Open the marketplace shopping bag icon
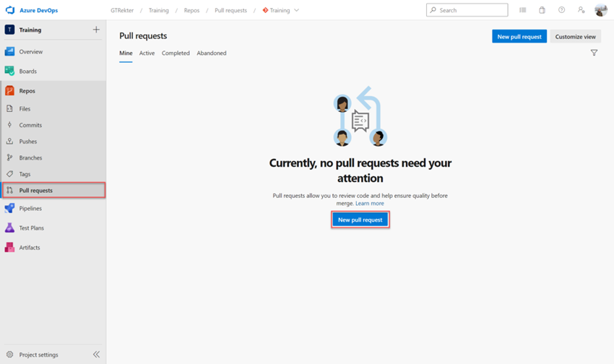The height and width of the screenshot is (364, 614). [542, 10]
